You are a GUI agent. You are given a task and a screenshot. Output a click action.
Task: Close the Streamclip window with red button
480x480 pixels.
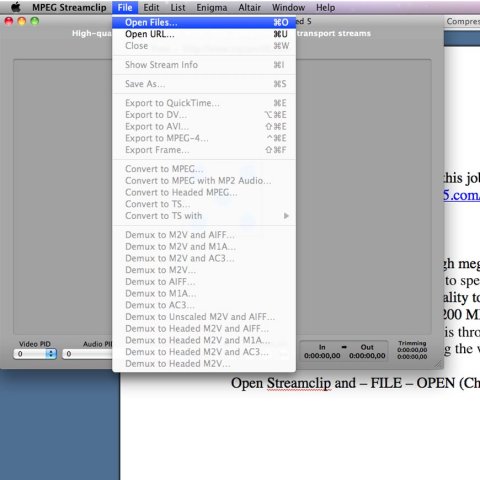(9, 21)
